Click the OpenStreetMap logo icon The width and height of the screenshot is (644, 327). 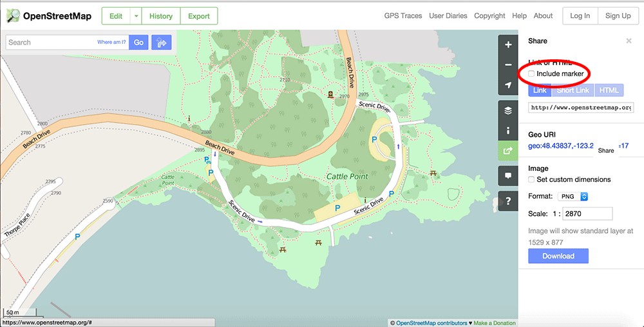[x=13, y=15]
